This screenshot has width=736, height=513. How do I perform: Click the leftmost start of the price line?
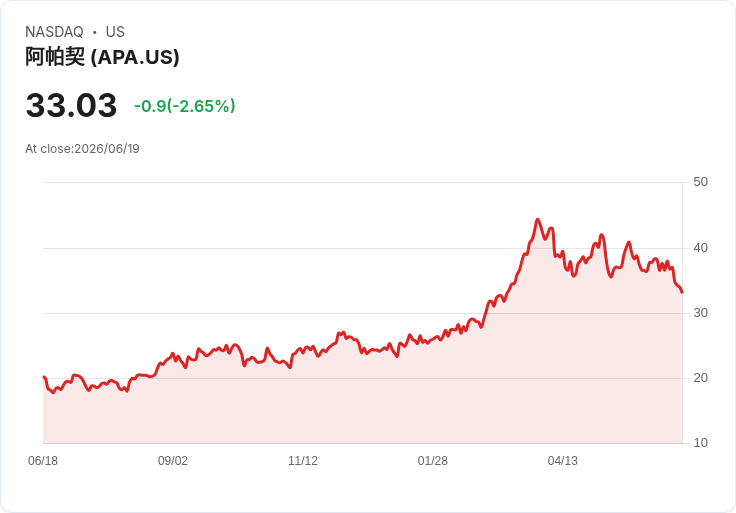coord(44,377)
